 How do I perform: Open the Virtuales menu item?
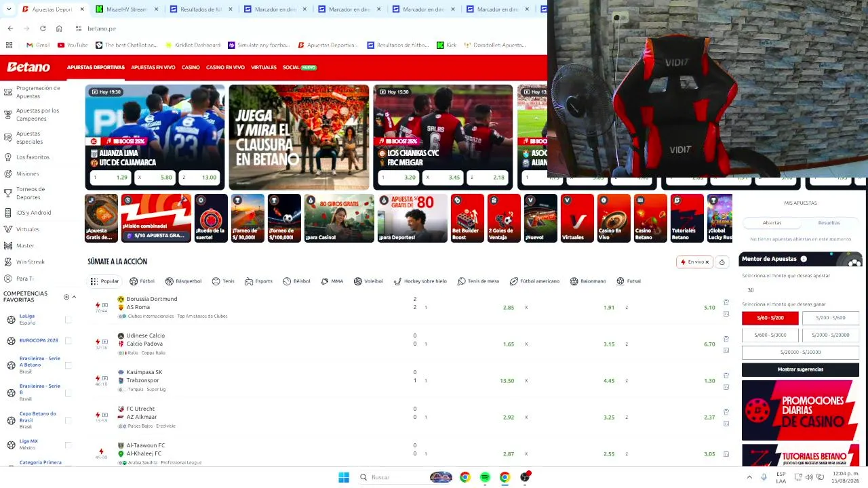(264, 67)
